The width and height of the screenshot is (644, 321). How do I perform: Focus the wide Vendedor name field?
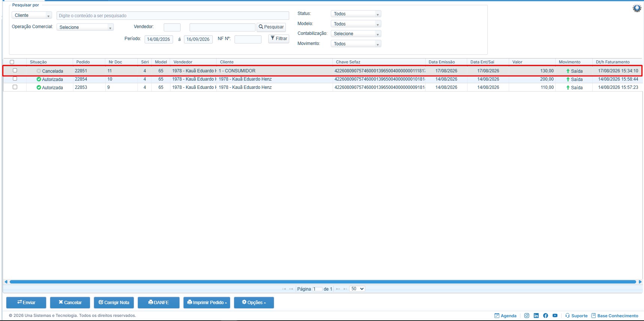pos(222,27)
